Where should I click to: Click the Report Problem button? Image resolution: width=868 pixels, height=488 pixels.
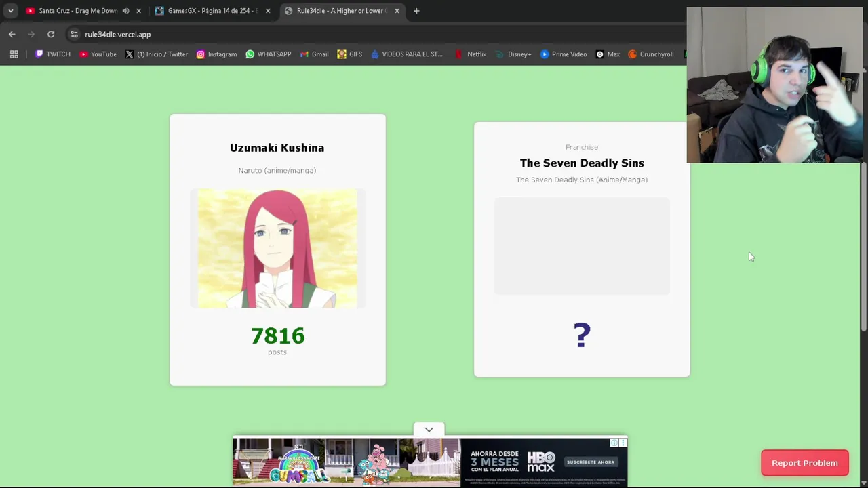point(805,463)
